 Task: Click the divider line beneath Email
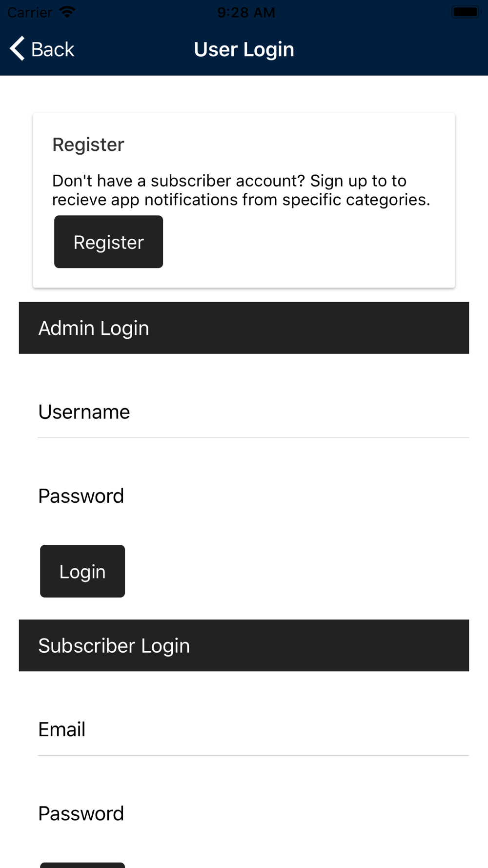pos(253,755)
